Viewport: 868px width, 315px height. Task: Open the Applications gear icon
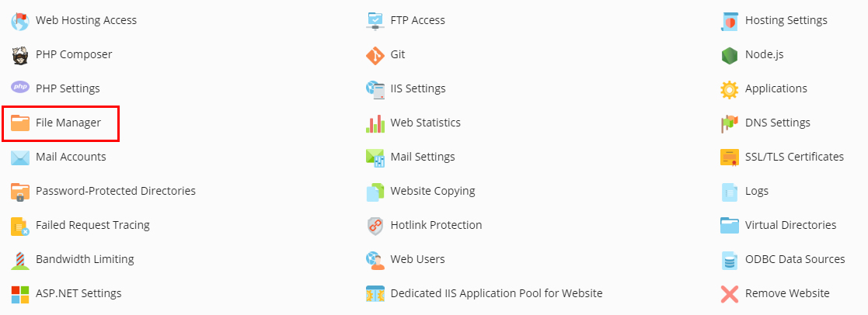[730, 89]
